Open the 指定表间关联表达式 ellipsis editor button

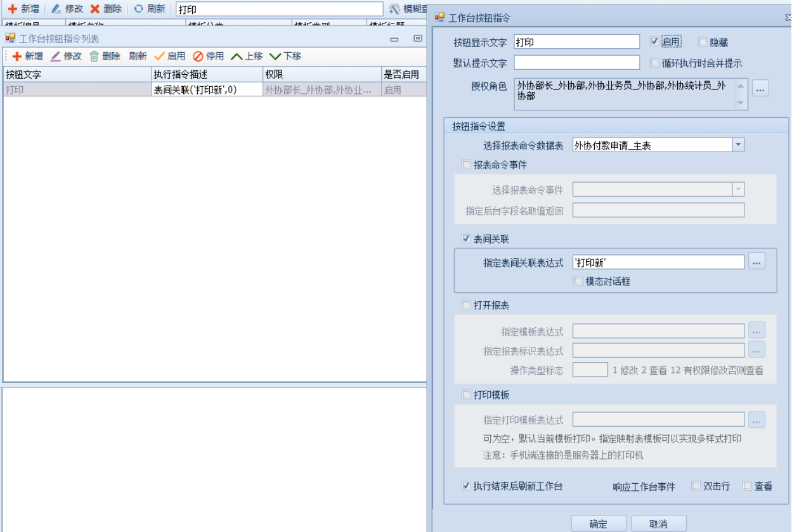(757, 261)
